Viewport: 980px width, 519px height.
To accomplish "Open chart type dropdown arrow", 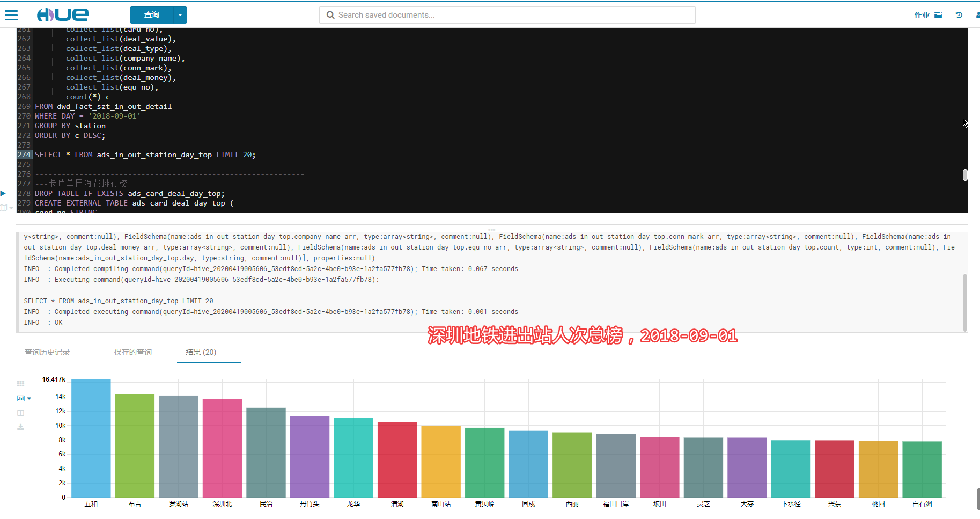I will pyautogui.click(x=29, y=398).
